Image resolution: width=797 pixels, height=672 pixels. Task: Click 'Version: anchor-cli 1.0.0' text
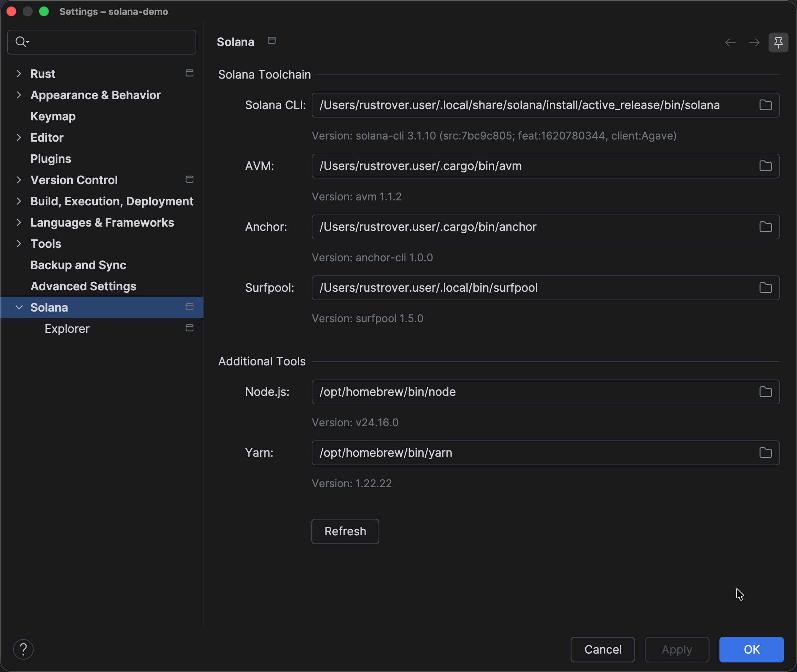(x=372, y=258)
